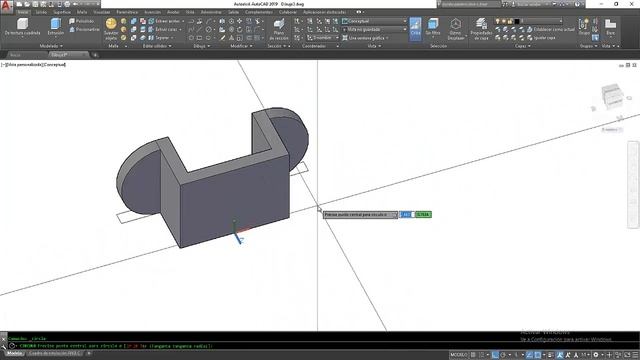This screenshot has width=640, height=360.
Task: Click the layer color black swatch
Action: [x=517, y=21]
